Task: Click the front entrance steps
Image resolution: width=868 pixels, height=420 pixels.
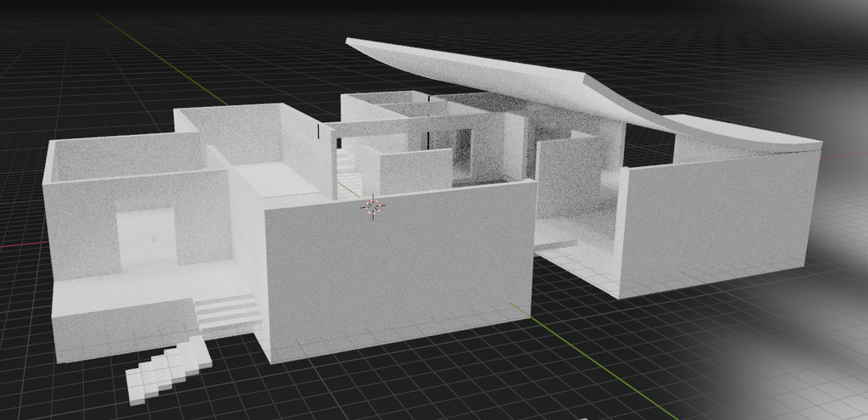Action: [x=227, y=311]
